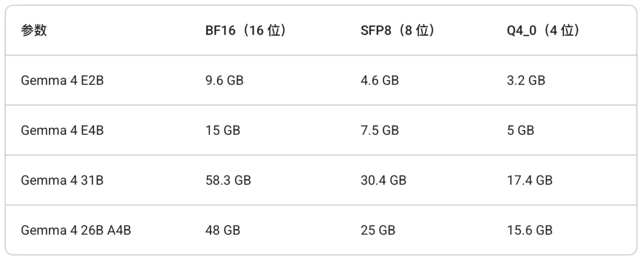The width and height of the screenshot is (644, 262).
Task: Select the Q4_0 (4 位) column header
Action: [x=543, y=31]
